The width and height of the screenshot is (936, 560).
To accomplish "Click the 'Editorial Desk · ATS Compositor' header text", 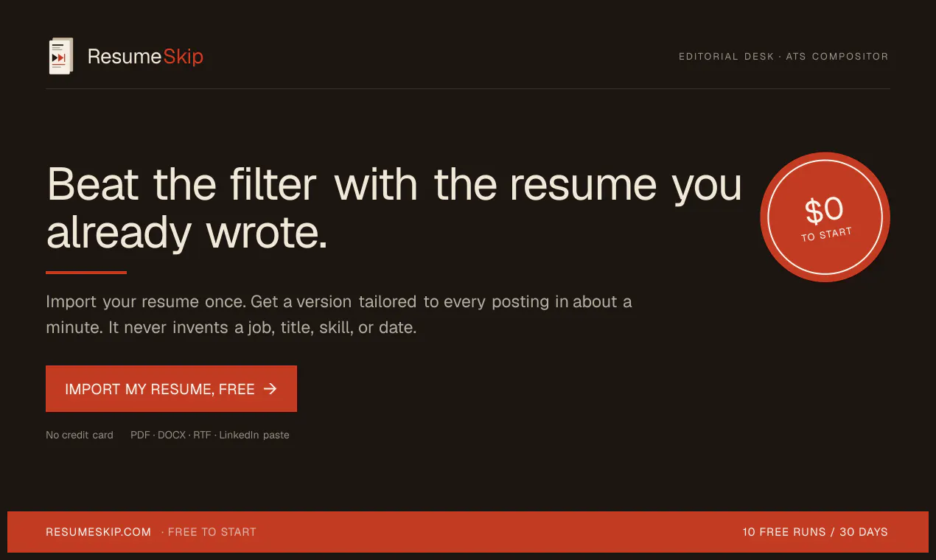I will (x=783, y=57).
